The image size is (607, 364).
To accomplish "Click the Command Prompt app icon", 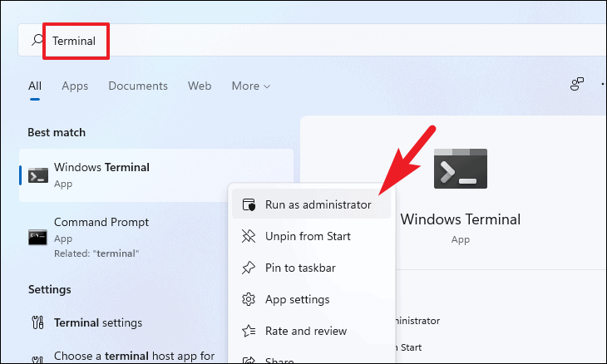I will point(37,237).
